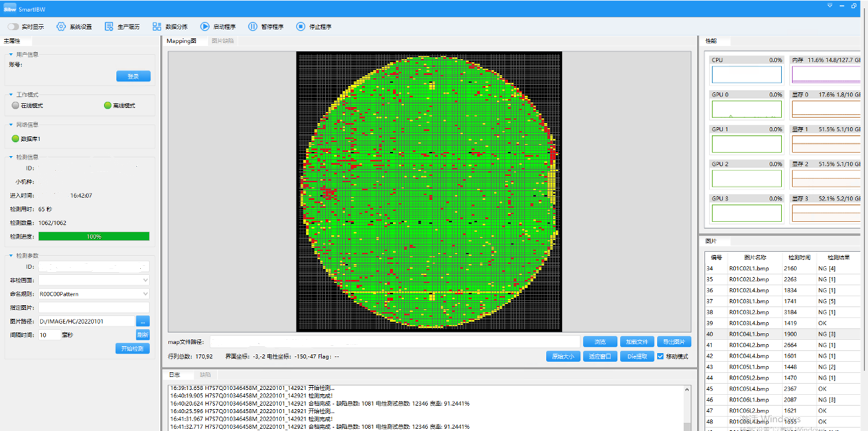Click the 暂停程序 pause icon
The height and width of the screenshot is (431, 868).
click(253, 27)
